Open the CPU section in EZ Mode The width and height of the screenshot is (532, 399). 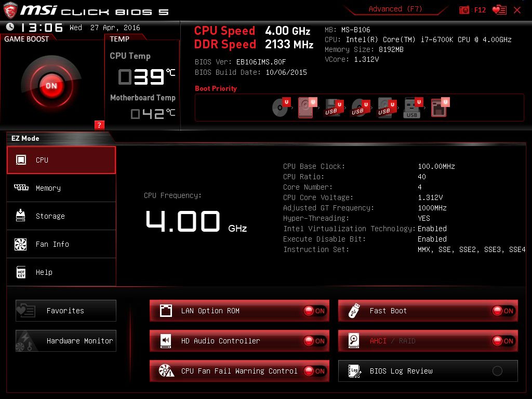click(61, 160)
